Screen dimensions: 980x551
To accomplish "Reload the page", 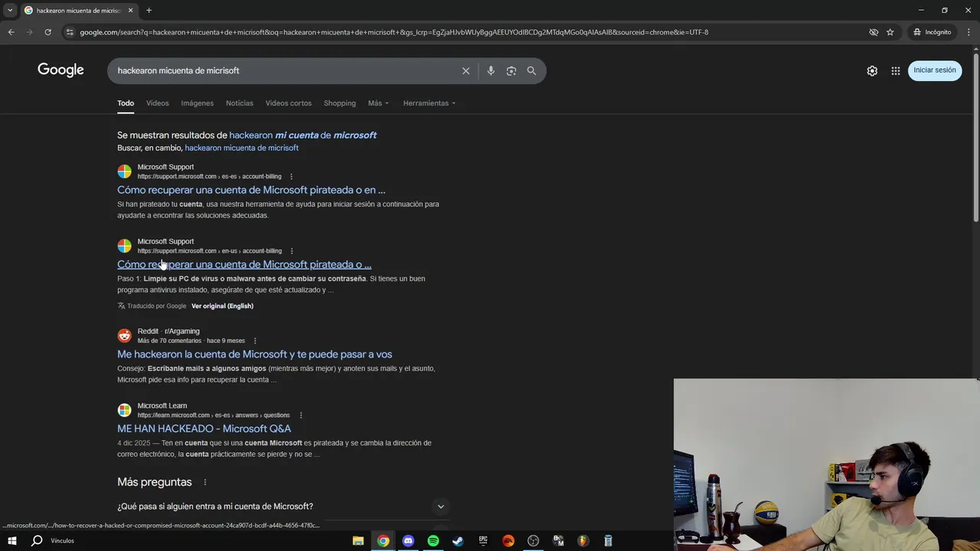I will [47, 32].
